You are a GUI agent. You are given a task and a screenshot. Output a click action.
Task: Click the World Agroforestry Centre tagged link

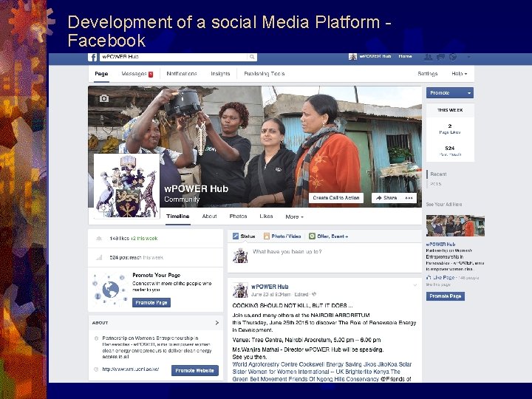265,364
